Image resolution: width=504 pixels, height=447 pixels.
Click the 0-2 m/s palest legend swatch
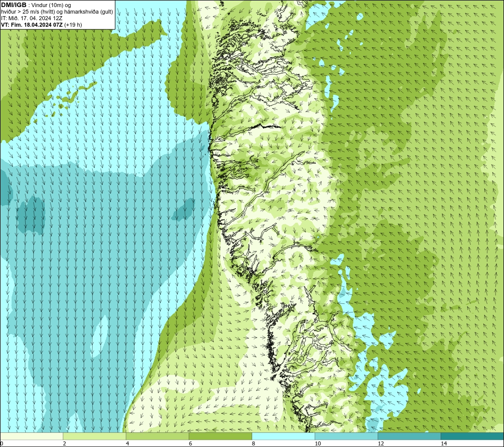tap(31, 436)
